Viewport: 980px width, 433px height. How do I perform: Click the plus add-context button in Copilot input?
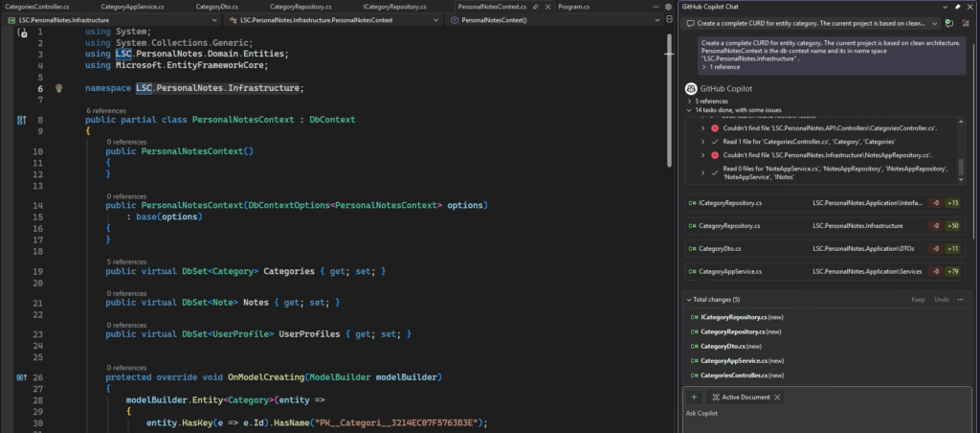pyautogui.click(x=694, y=397)
